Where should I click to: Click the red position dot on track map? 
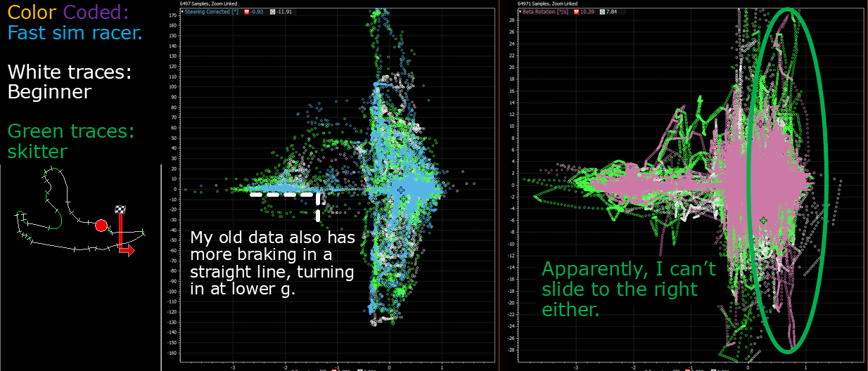pos(101,226)
